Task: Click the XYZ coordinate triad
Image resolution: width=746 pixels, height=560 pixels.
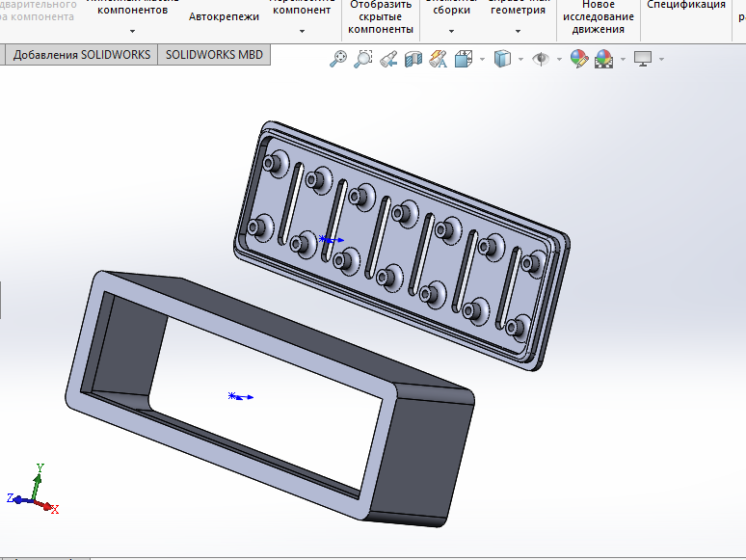Action: click(x=36, y=492)
